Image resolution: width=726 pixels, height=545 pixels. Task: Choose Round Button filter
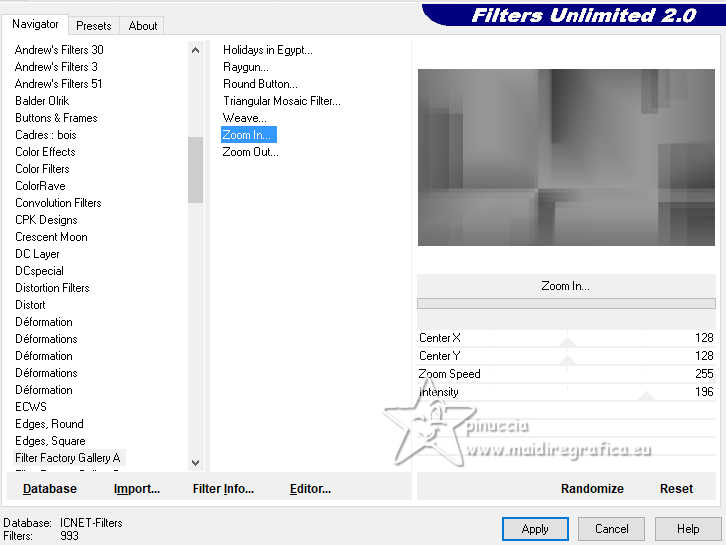[x=260, y=84]
